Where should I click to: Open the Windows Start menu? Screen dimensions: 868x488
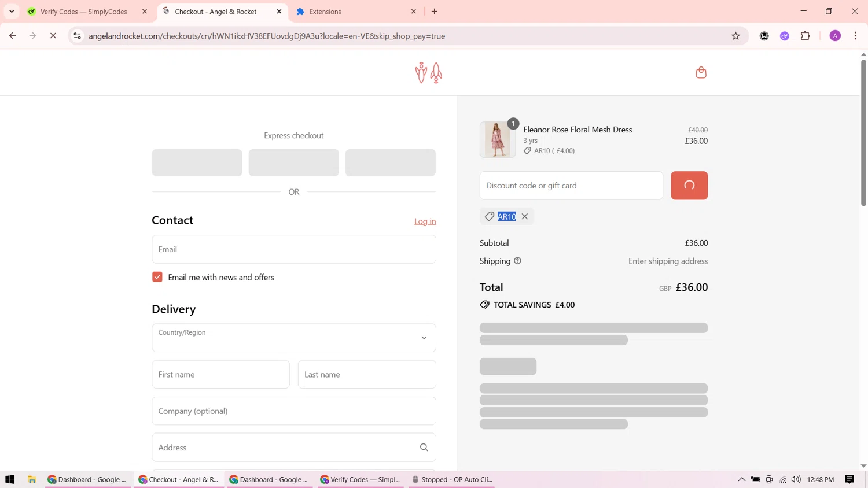pos(10,479)
